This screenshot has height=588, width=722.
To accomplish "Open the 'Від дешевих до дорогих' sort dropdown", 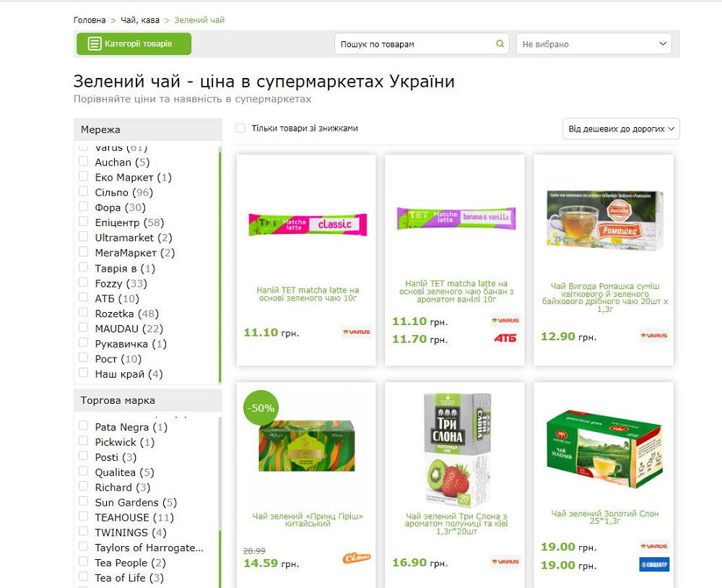I will (x=621, y=129).
